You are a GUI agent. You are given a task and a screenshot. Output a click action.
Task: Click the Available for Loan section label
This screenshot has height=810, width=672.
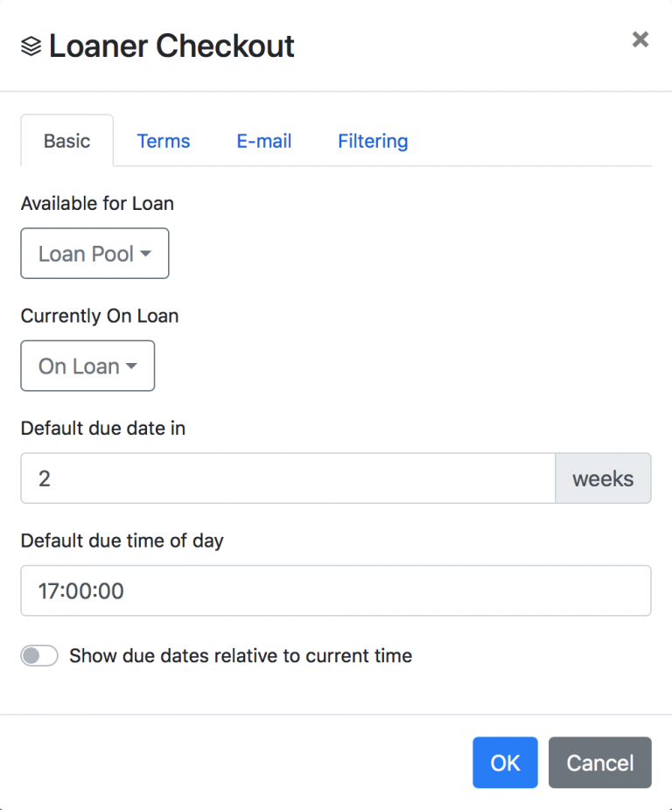click(x=97, y=203)
